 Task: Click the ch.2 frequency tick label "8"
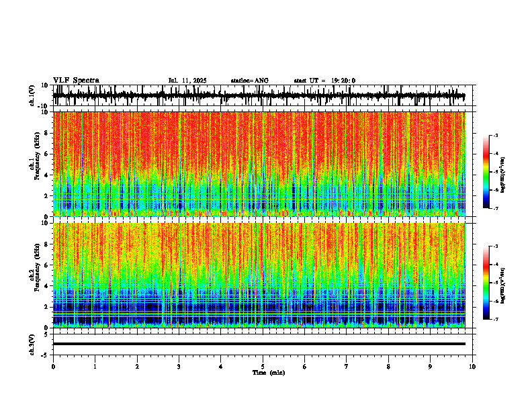click(47, 244)
